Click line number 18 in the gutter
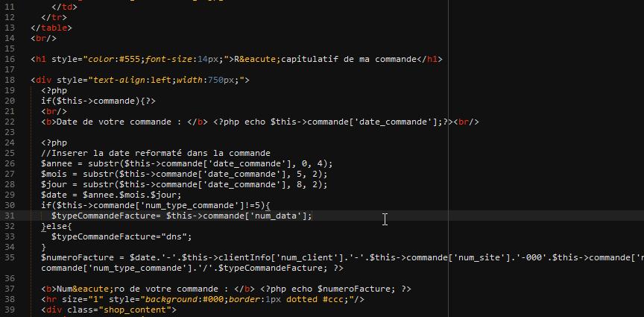The width and height of the screenshot is (644, 317). [x=10, y=80]
